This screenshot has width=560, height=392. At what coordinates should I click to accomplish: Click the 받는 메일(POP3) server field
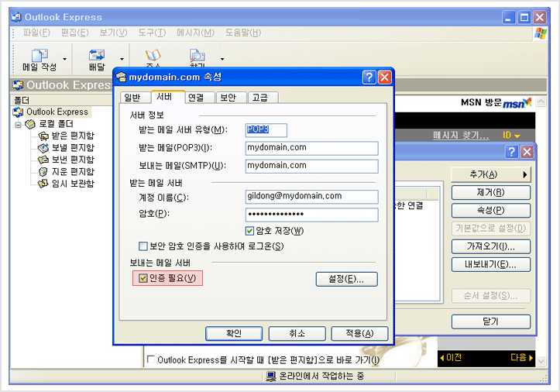[x=311, y=148]
